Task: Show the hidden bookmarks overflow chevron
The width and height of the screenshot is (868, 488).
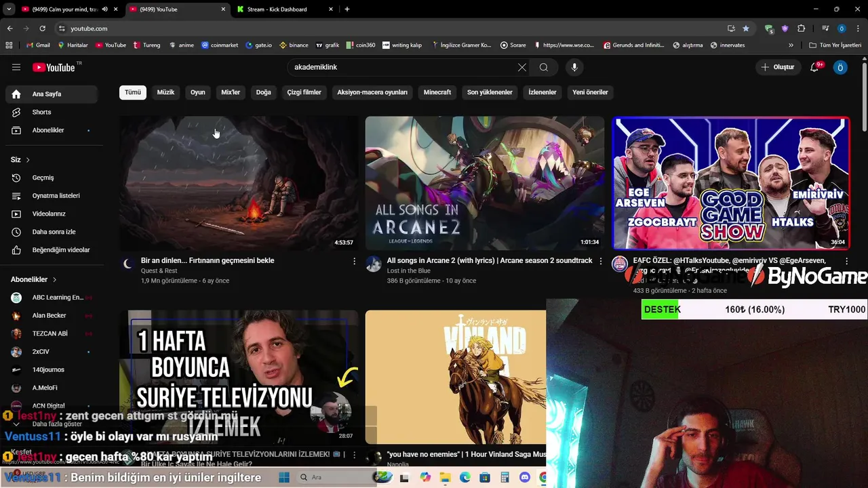Action: pyautogui.click(x=791, y=45)
